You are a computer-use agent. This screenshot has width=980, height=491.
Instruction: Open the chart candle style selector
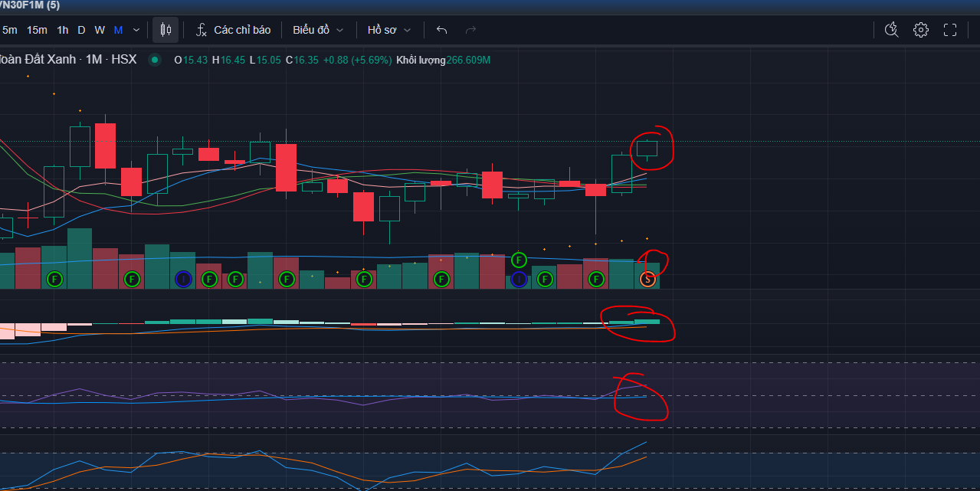(166, 30)
